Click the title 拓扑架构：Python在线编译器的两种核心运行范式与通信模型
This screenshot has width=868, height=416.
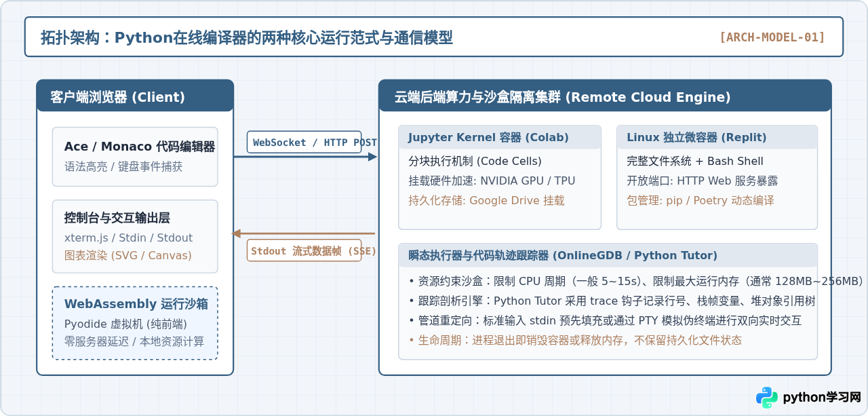246,37
